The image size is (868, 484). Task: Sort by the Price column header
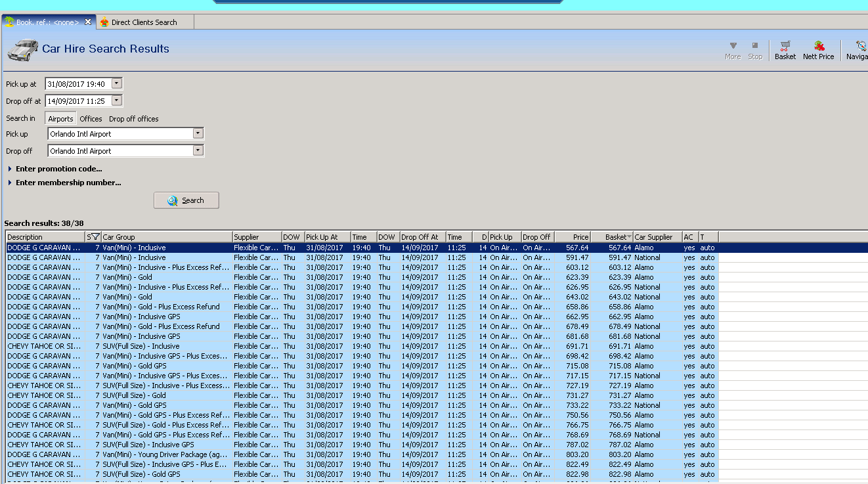point(573,237)
